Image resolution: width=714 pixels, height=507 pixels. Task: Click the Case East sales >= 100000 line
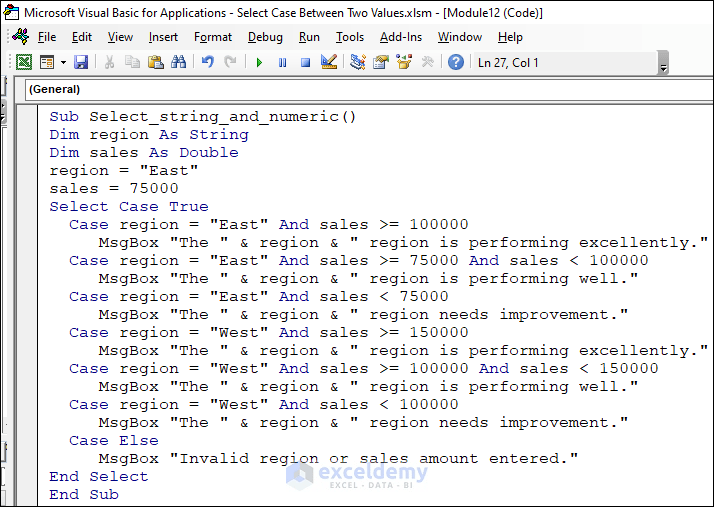pos(269,225)
